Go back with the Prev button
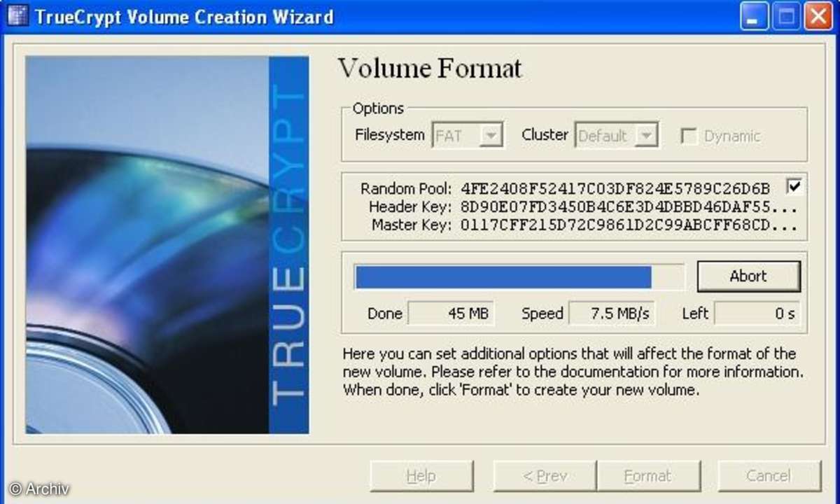Viewport: 840px width, 504px height. pos(545,476)
